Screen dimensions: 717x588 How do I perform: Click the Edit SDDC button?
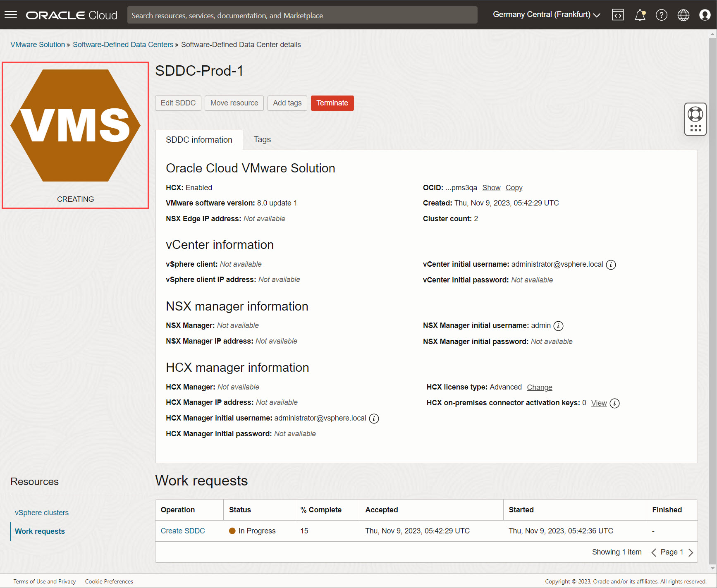tap(178, 103)
